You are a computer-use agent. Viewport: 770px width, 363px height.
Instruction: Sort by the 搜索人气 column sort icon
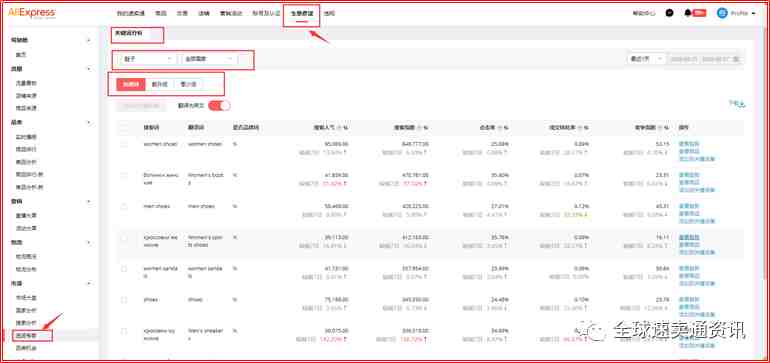(x=339, y=128)
